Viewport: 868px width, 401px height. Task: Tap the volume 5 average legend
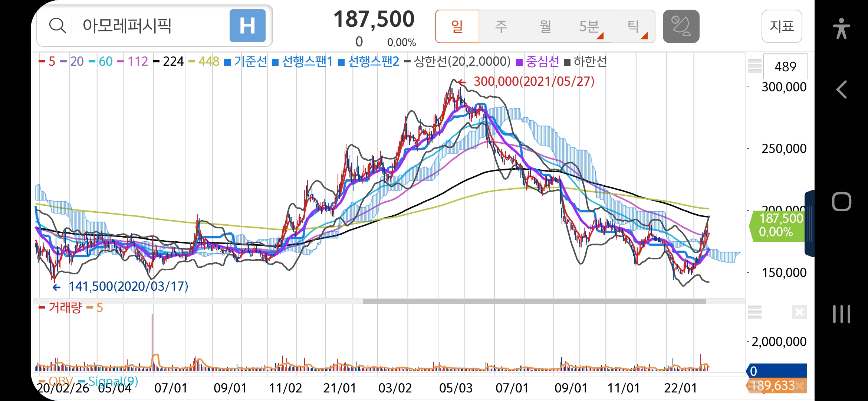(x=95, y=307)
